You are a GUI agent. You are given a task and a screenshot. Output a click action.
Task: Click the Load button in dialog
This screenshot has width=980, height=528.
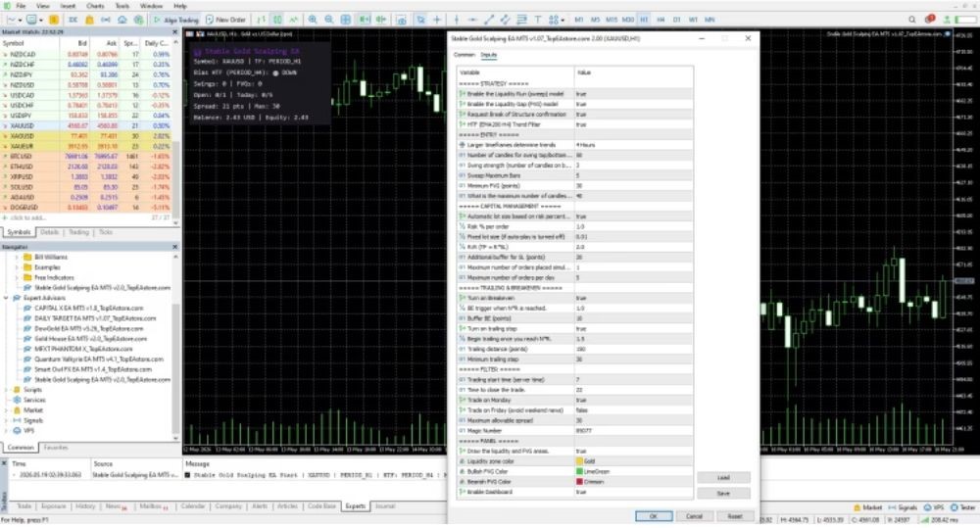pos(724,478)
